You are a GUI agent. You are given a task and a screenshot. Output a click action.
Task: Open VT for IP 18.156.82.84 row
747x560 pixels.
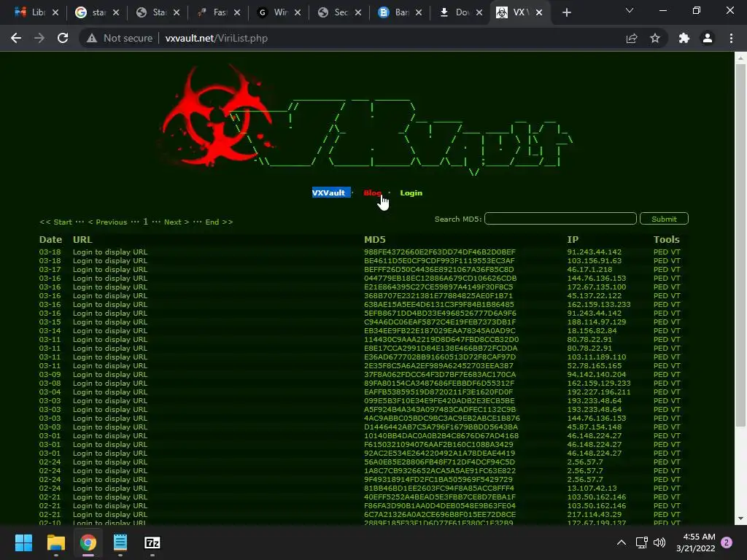676,330
